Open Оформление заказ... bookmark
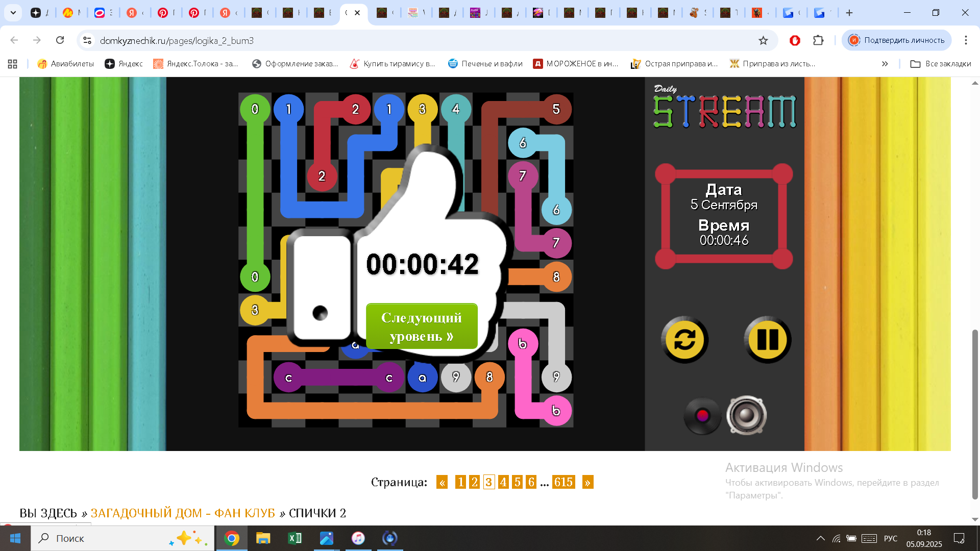The image size is (980, 551). [295, 64]
